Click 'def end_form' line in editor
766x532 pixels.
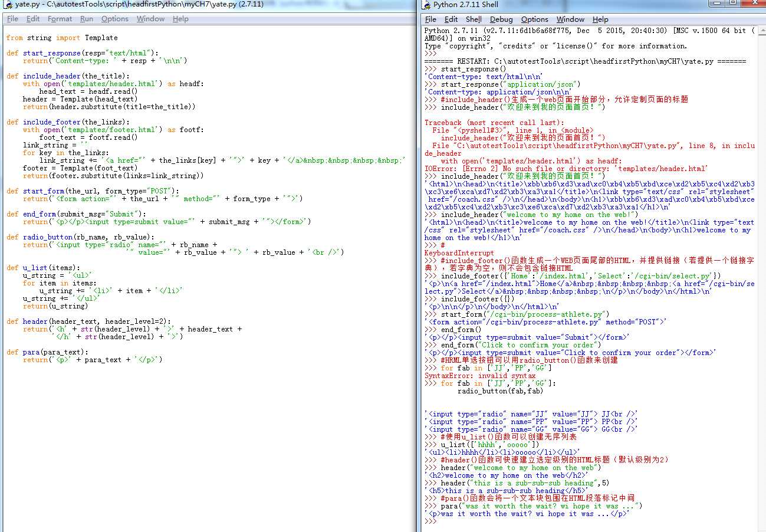(x=76, y=214)
